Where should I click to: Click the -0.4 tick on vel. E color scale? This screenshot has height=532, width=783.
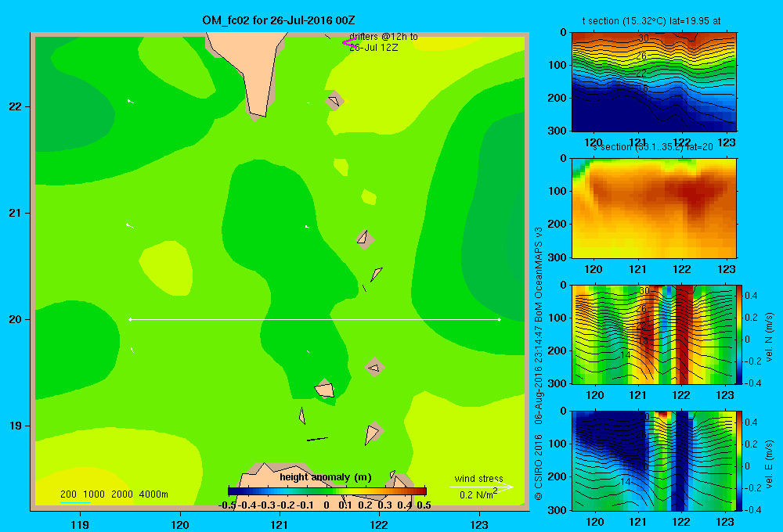click(x=752, y=509)
